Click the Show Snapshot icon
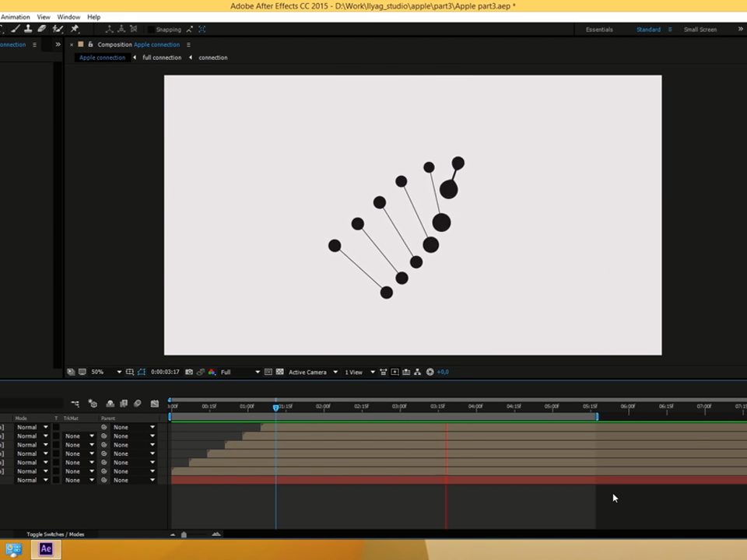 point(201,372)
